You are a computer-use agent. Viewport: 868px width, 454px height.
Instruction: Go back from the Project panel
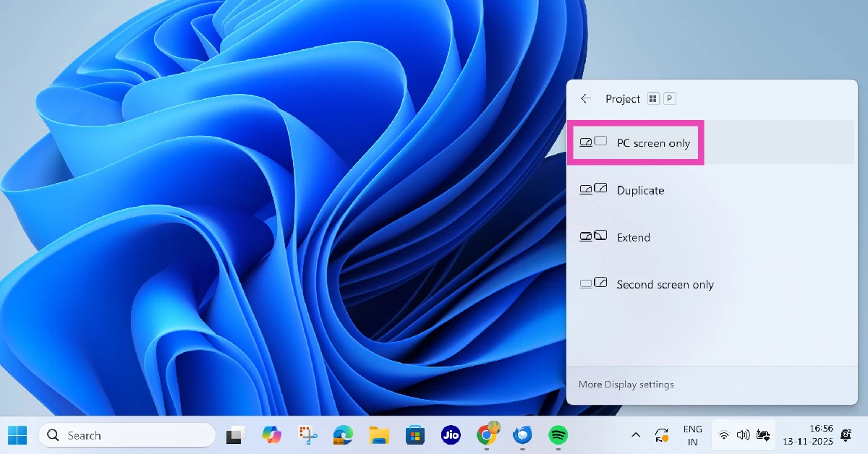coord(586,98)
